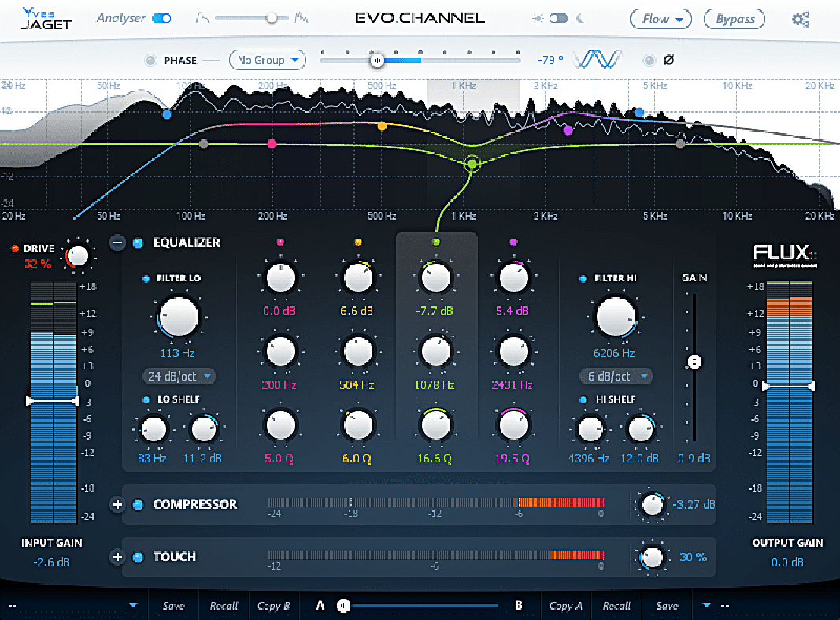Click the Compressor amount knob
Image resolution: width=840 pixels, height=620 pixels.
tap(652, 505)
